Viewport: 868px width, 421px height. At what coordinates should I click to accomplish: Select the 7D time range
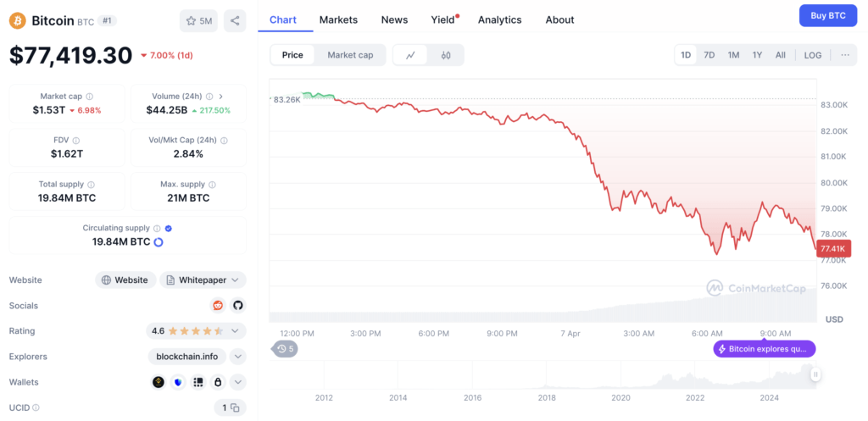point(709,55)
